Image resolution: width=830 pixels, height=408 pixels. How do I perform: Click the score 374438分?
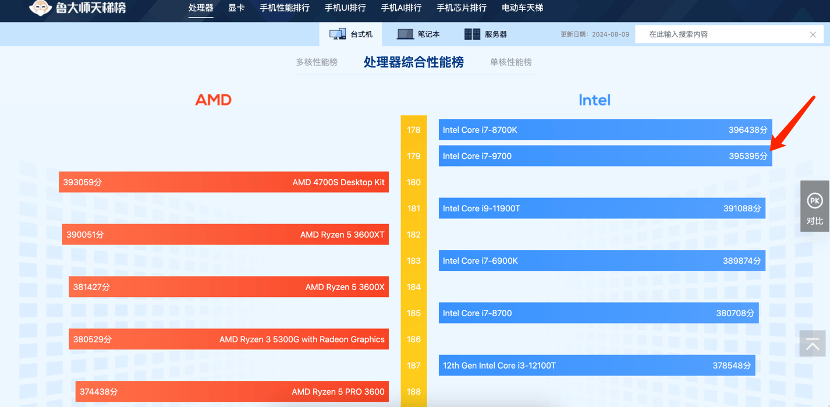[98, 392]
